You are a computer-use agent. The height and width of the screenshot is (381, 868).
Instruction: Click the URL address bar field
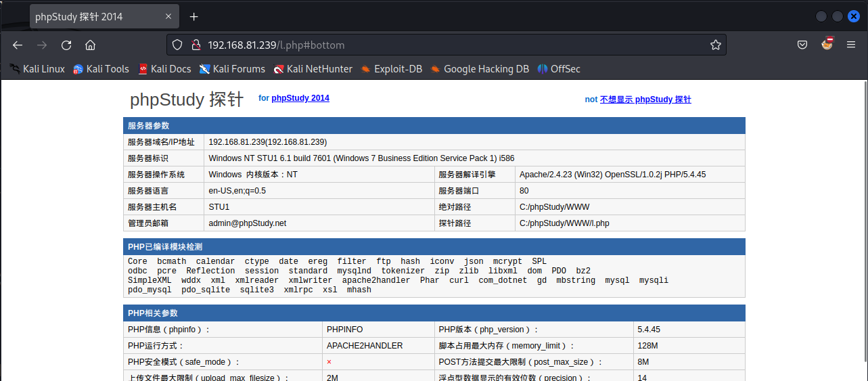[x=447, y=45]
